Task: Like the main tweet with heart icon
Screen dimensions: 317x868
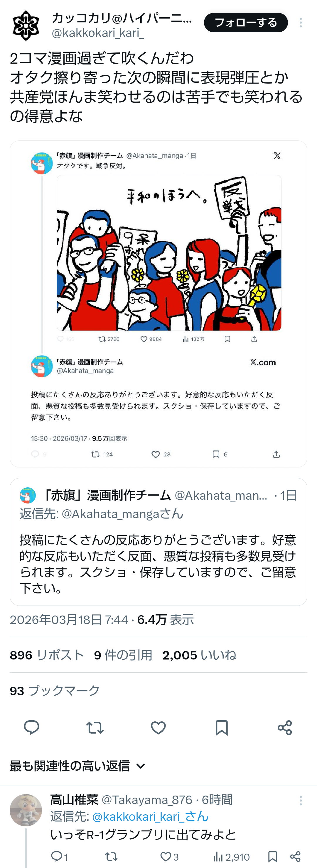Action: pyautogui.click(x=158, y=728)
